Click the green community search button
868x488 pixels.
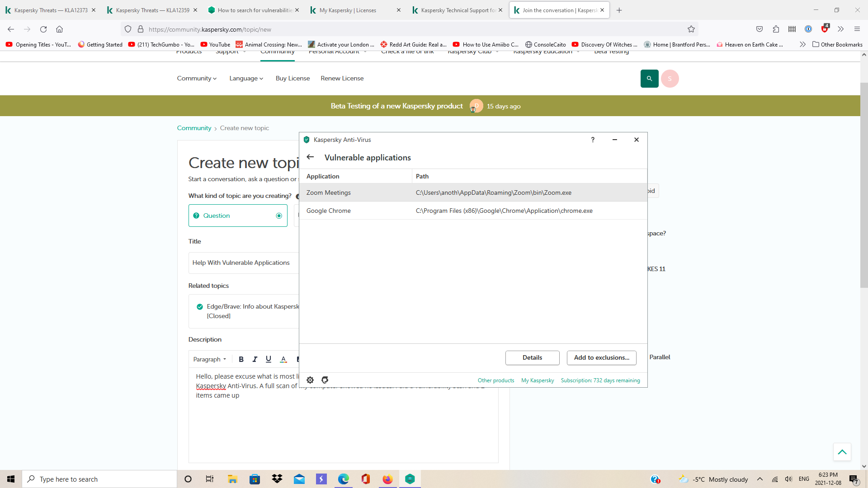[x=649, y=79]
